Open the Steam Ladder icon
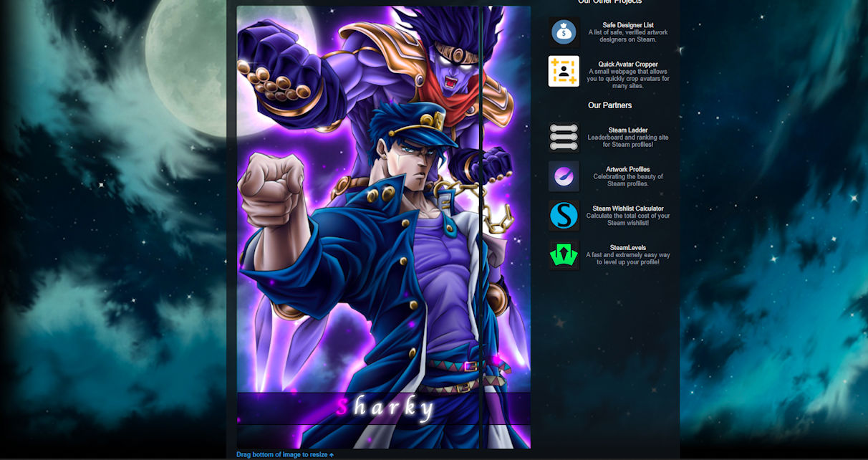Viewport: 868px width, 460px height. pyautogui.click(x=564, y=137)
